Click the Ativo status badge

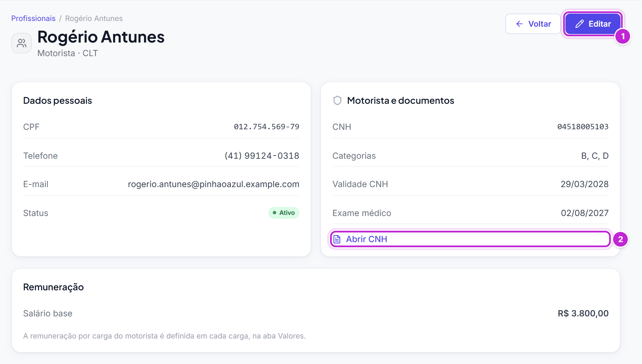click(284, 213)
